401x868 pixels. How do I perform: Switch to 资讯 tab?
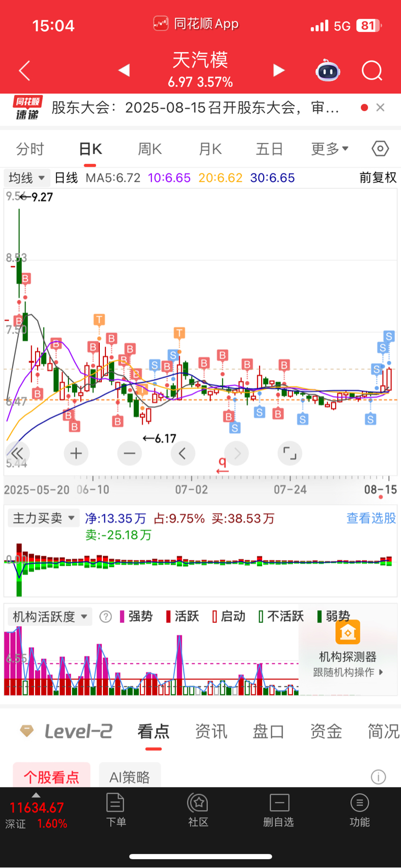211,731
